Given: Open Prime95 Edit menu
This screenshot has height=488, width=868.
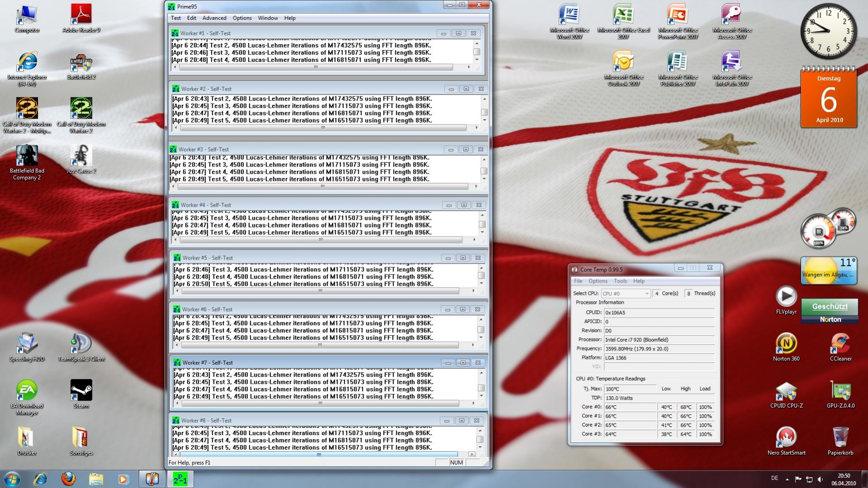Looking at the screenshot, I should [x=191, y=18].
